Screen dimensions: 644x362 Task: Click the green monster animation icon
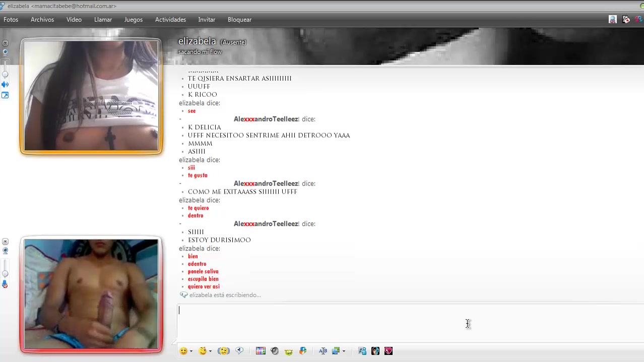coord(289,351)
